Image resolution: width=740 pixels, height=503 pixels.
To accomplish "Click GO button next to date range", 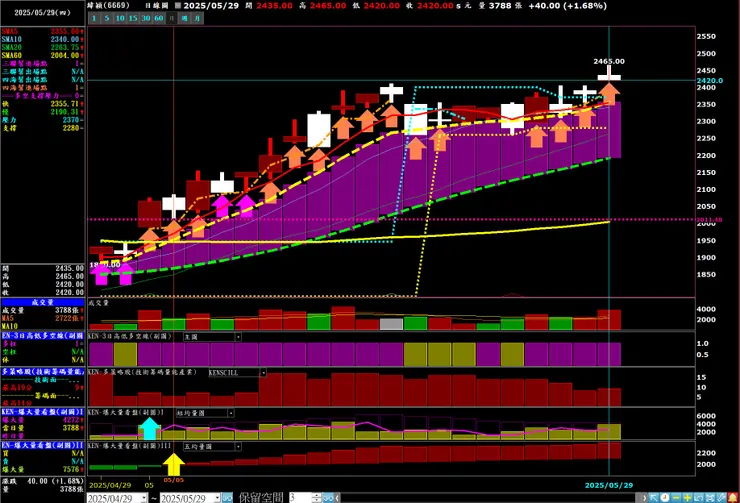I will [227, 498].
